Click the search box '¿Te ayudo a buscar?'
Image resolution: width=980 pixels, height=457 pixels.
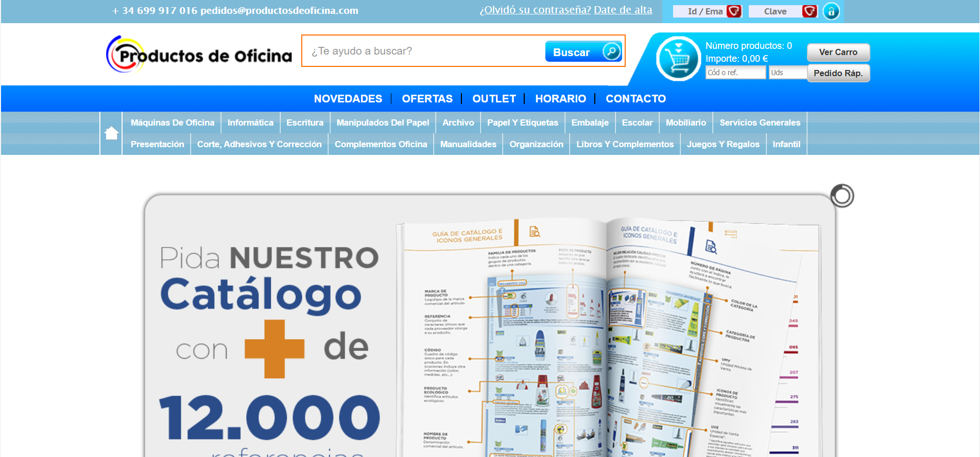click(423, 51)
